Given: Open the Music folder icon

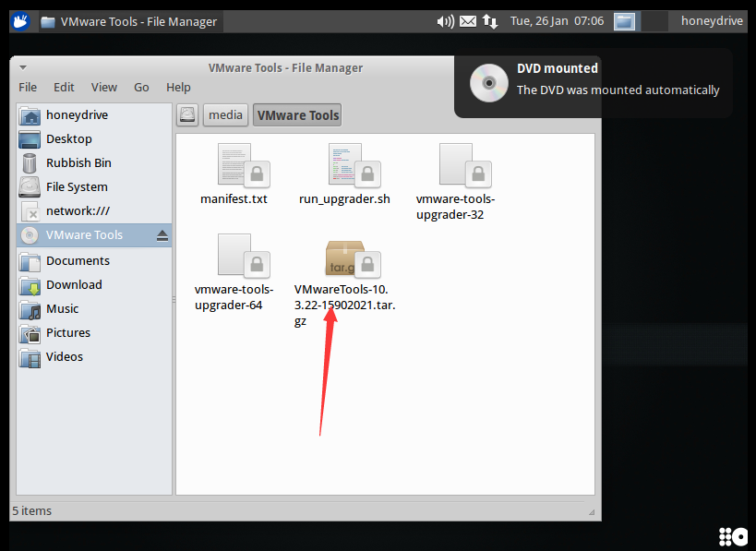Looking at the screenshot, I should [x=30, y=309].
